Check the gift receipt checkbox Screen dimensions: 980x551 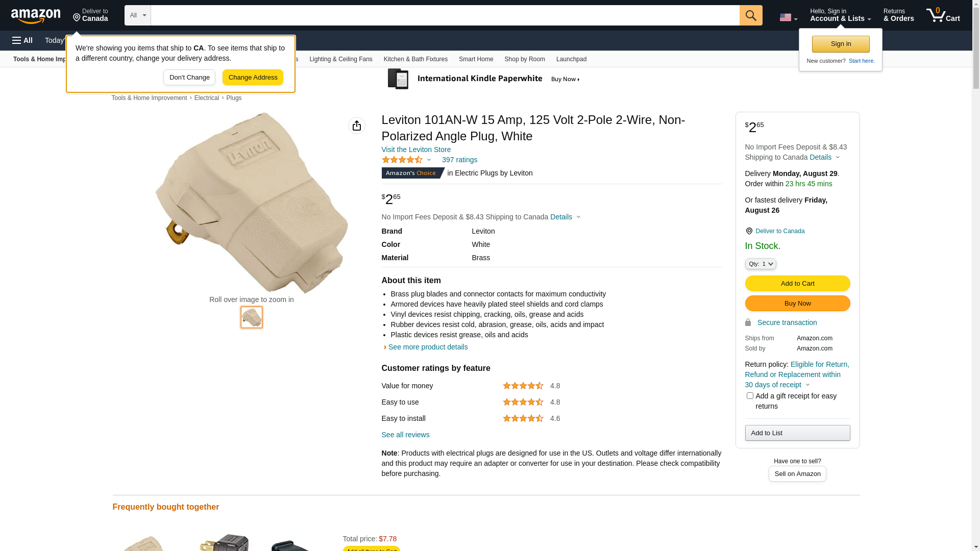750,396
